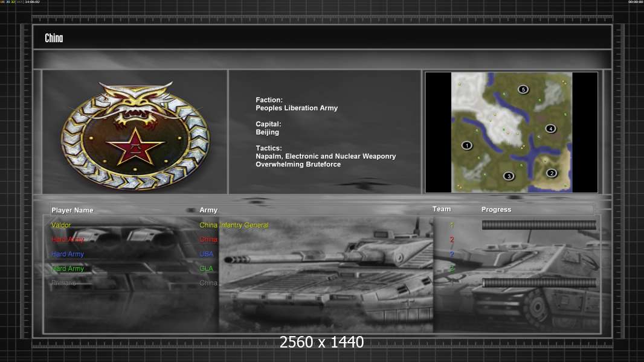Click the China dragon and red star emblem
The image size is (644, 362).
pos(135,135)
